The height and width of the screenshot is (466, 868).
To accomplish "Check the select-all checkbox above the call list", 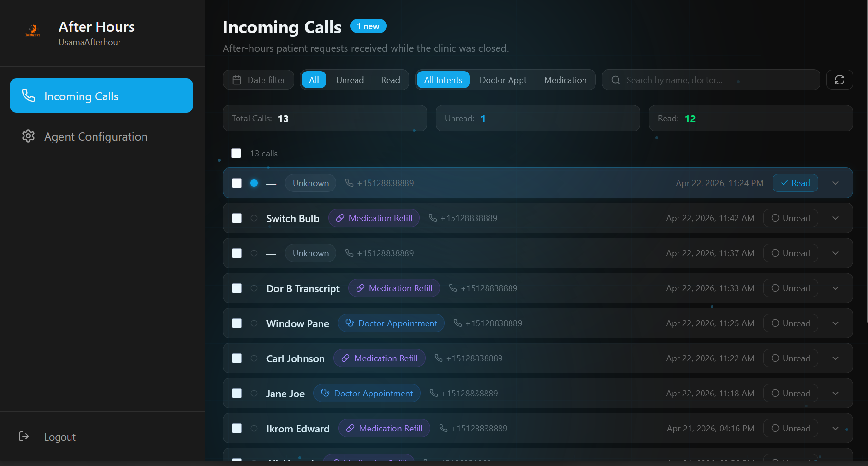I will (237, 153).
